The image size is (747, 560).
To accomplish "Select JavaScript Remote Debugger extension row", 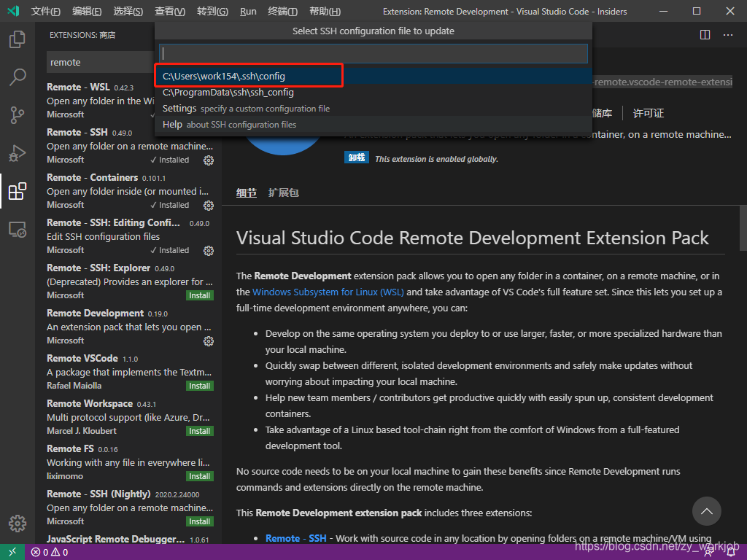I will pos(128,539).
